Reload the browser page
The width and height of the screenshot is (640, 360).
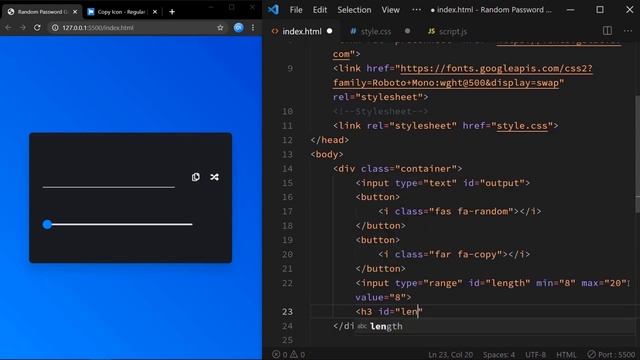click(37, 27)
